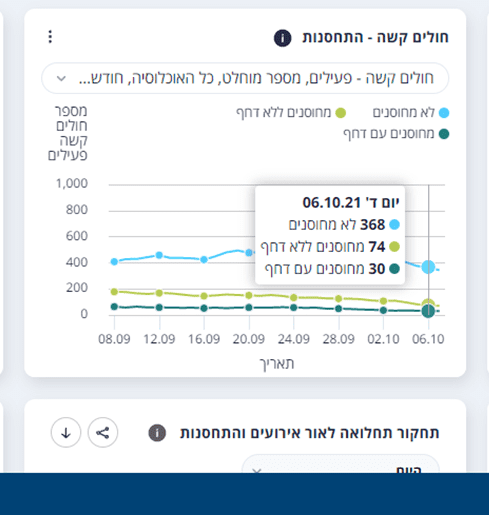Click the download arrow button on the lower card
489x515 pixels.
pyautogui.click(x=66, y=433)
